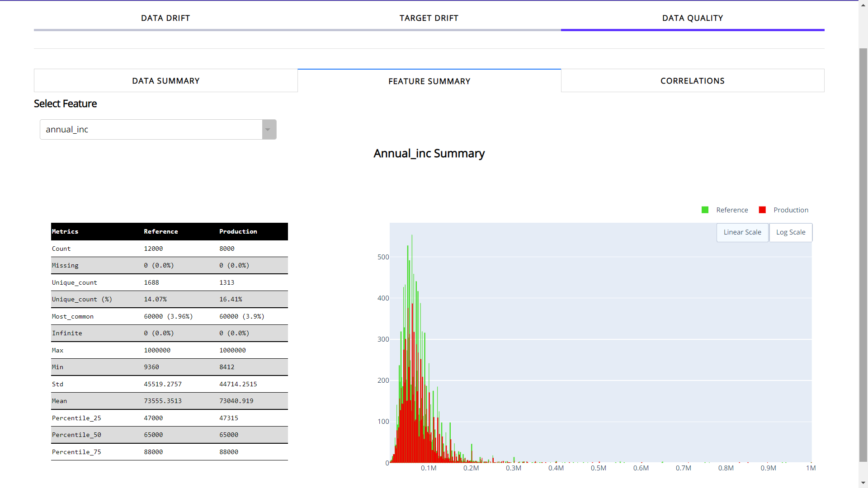
Task: Toggle Production series red legend swatch
Action: (762, 210)
